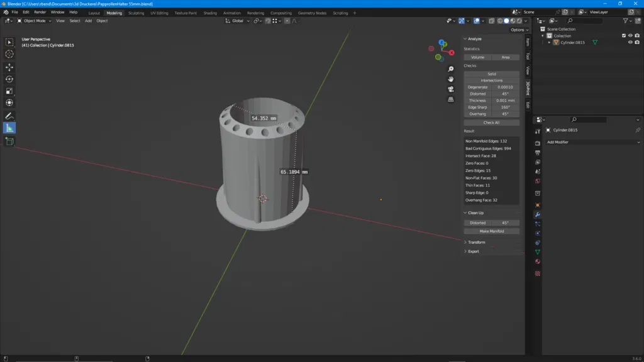Expand the Transform panel
This screenshot has width=644, height=362.
pos(476,242)
